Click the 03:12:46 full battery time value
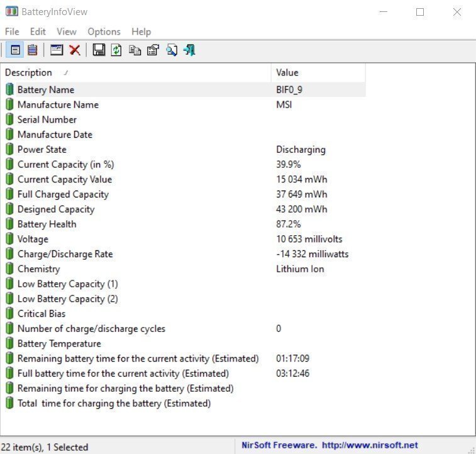Image resolution: width=476 pixels, height=454 pixels. [292, 374]
